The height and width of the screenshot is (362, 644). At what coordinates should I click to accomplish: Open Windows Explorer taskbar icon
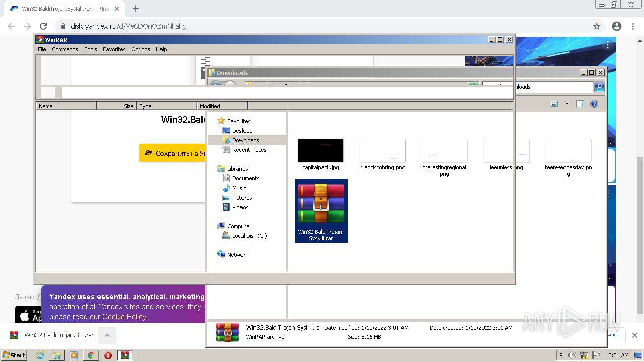(57, 355)
